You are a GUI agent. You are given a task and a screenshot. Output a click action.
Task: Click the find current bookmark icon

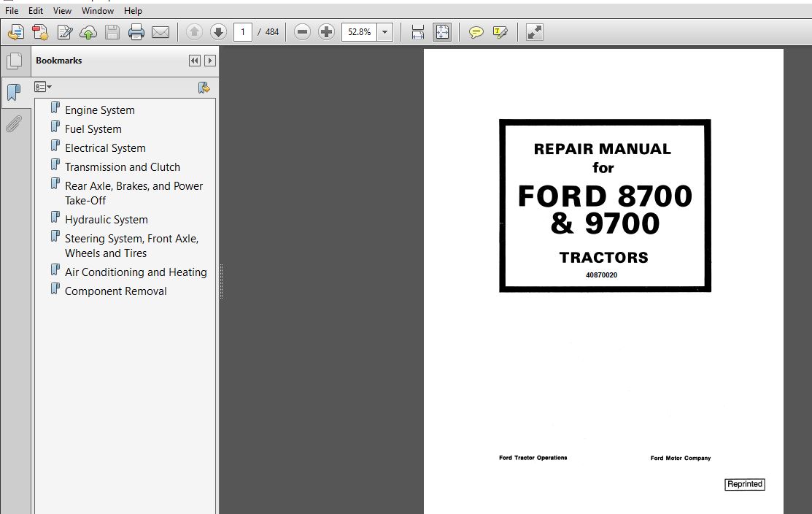pos(204,88)
